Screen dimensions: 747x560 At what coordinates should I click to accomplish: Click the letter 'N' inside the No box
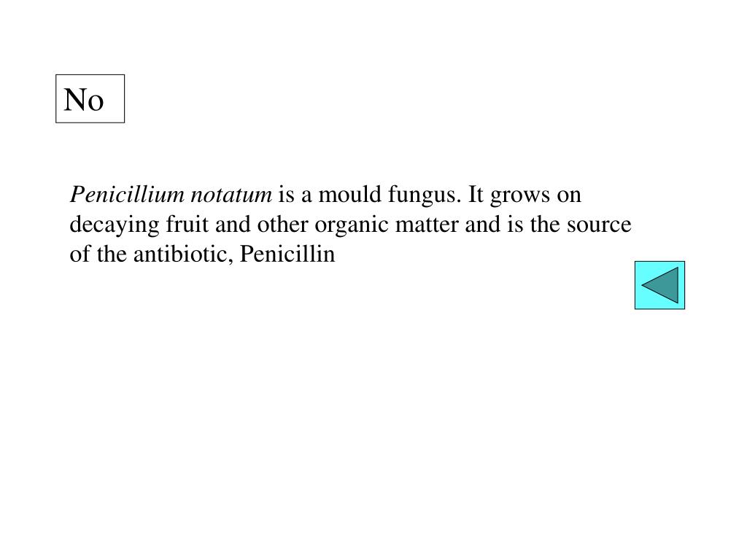(x=75, y=99)
